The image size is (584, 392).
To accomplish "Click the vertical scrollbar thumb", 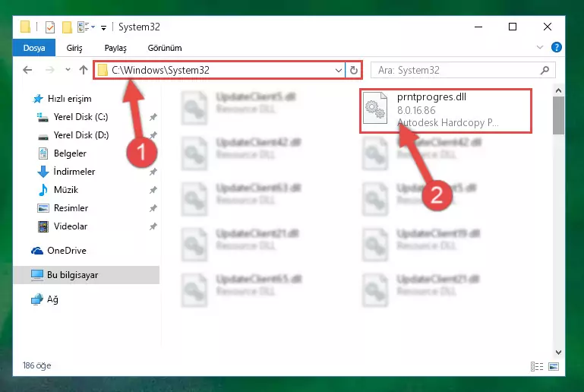I will (x=558, y=115).
